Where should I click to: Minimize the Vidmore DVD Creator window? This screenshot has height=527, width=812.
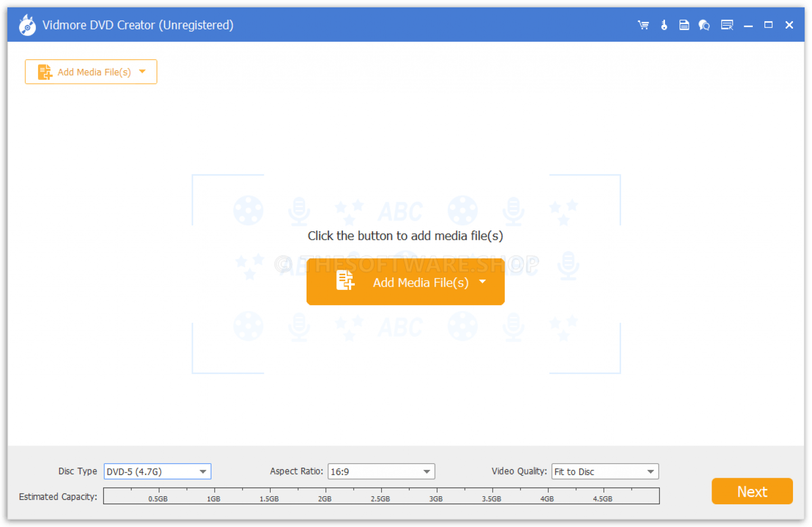(748, 25)
